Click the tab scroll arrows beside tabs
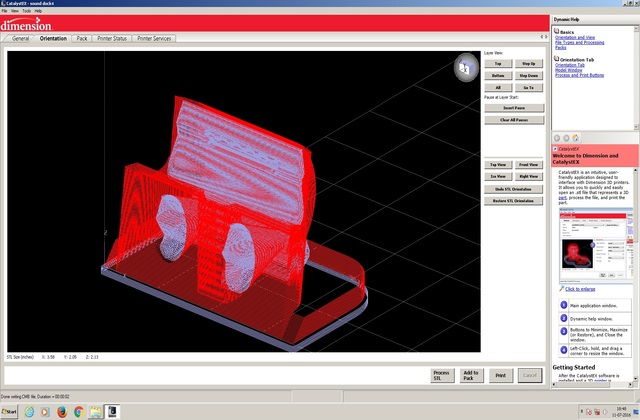The height and width of the screenshot is (420, 640). [x=544, y=37]
